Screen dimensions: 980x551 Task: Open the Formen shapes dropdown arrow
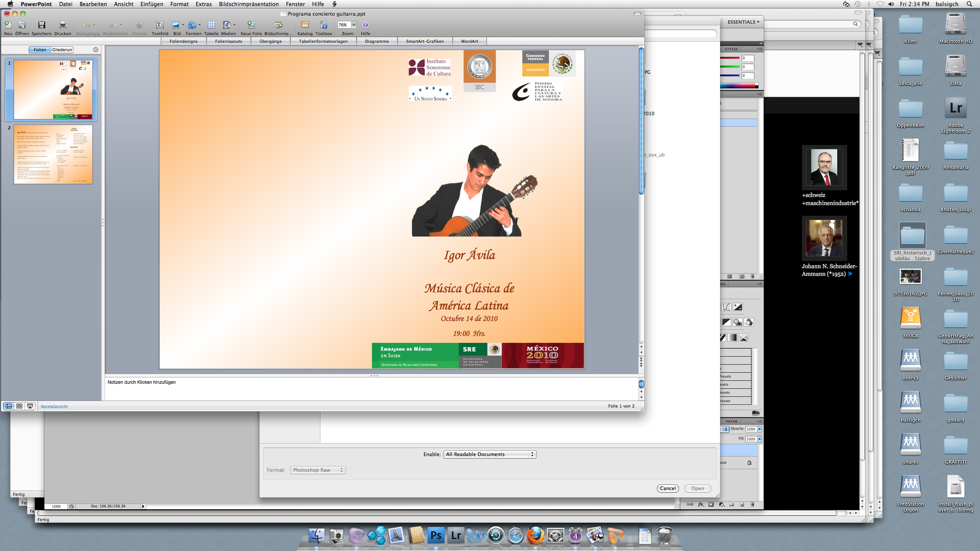[199, 25]
